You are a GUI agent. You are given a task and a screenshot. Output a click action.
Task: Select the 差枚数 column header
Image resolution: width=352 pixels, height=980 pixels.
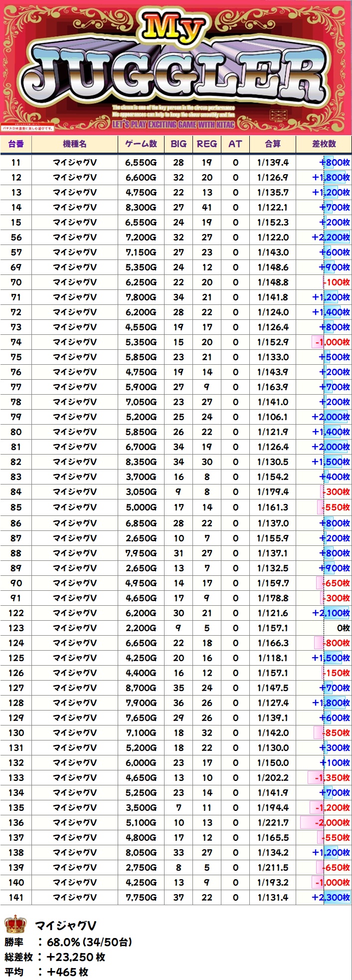tap(324, 144)
